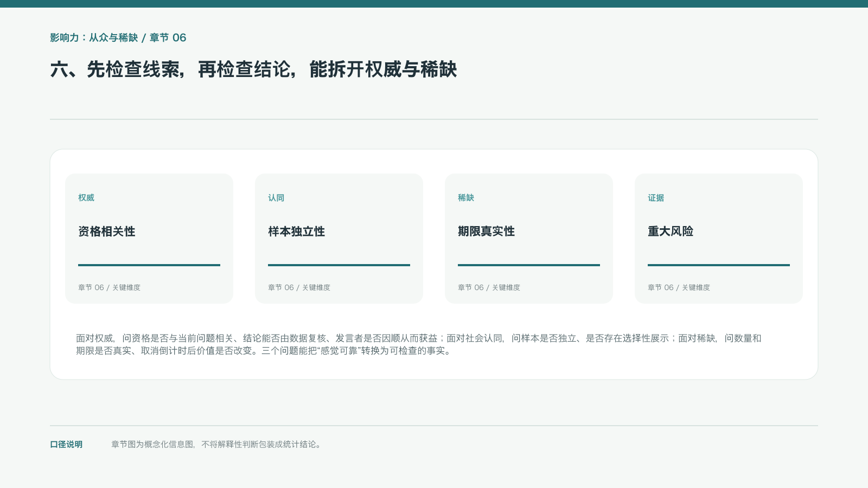Viewport: 868px width, 488px height.
Task: Select the 资格相关性 card heading
Action: pos(107,232)
